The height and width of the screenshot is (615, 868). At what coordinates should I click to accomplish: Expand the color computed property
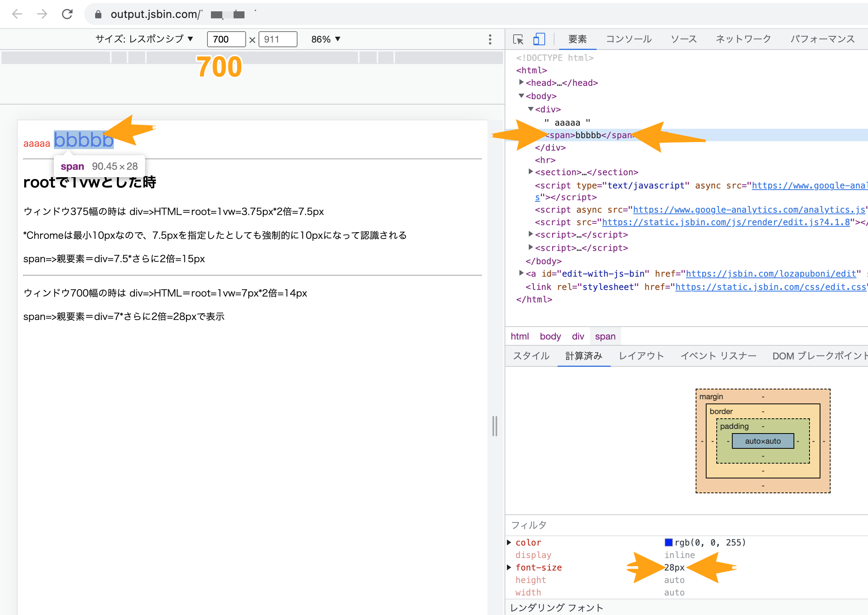click(x=509, y=542)
